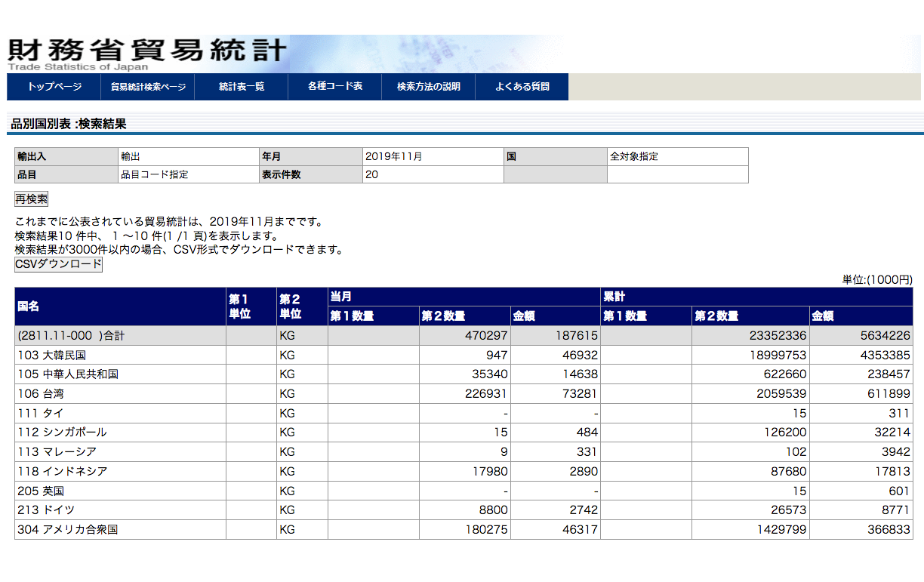The width and height of the screenshot is (924, 582).
Task: Open the トップページ navigation item
Action: (x=54, y=87)
